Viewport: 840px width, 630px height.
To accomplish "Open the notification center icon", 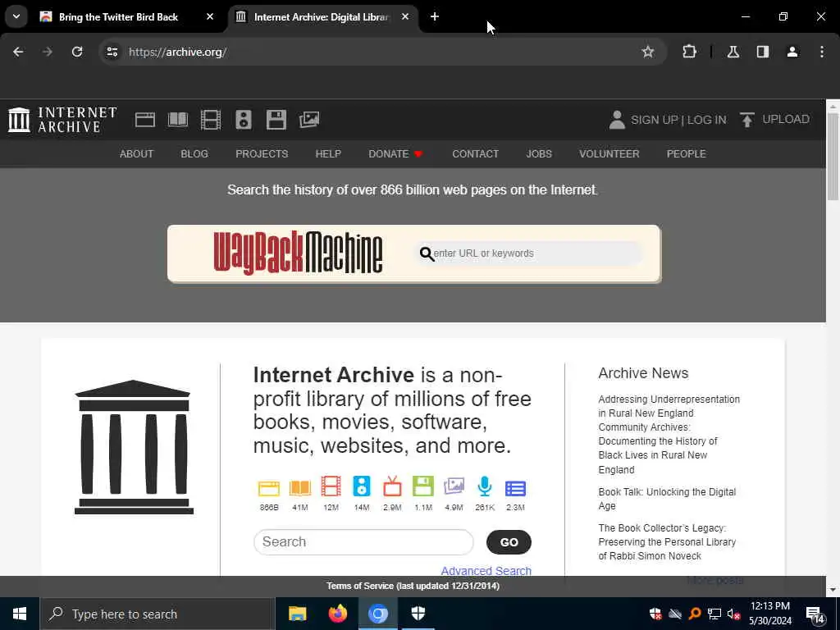I will coord(815,614).
